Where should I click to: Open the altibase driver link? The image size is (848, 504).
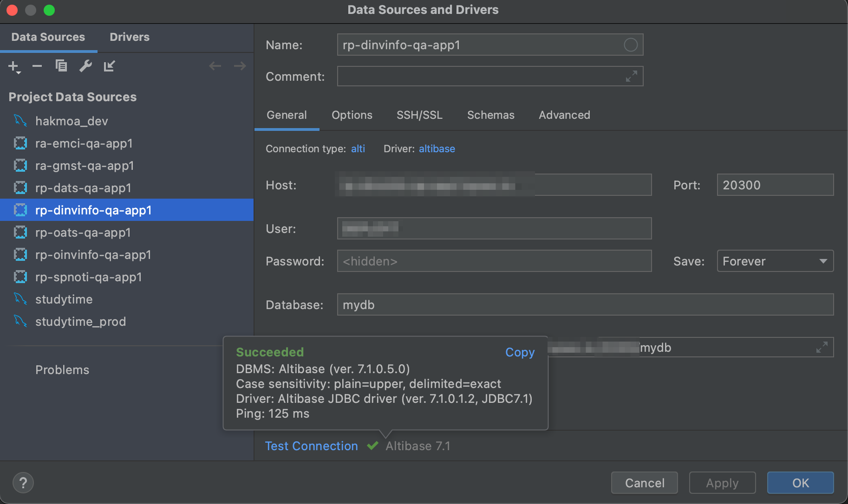pyautogui.click(x=437, y=149)
